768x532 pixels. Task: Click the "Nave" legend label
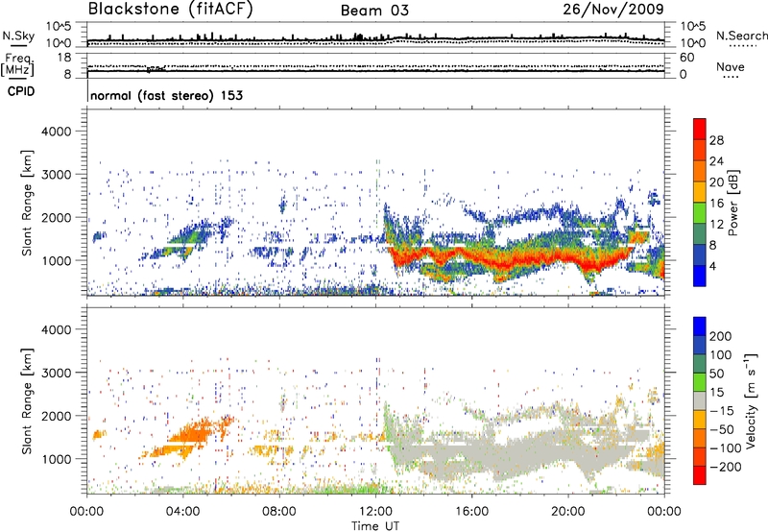coord(731,67)
